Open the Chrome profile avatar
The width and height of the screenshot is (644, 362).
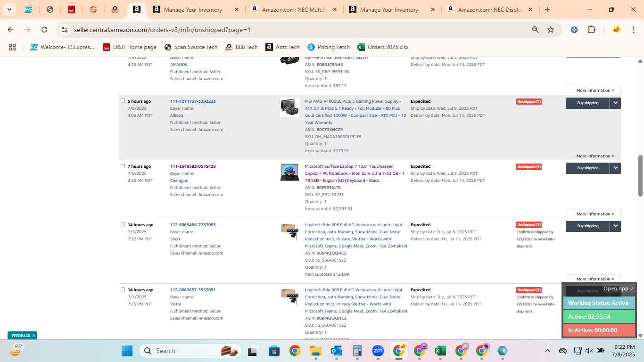(x=616, y=30)
